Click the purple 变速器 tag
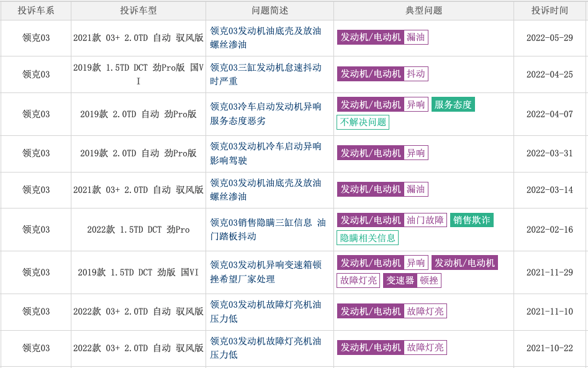Image resolution: width=588 pixels, height=368 pixels. pos(400,280)
